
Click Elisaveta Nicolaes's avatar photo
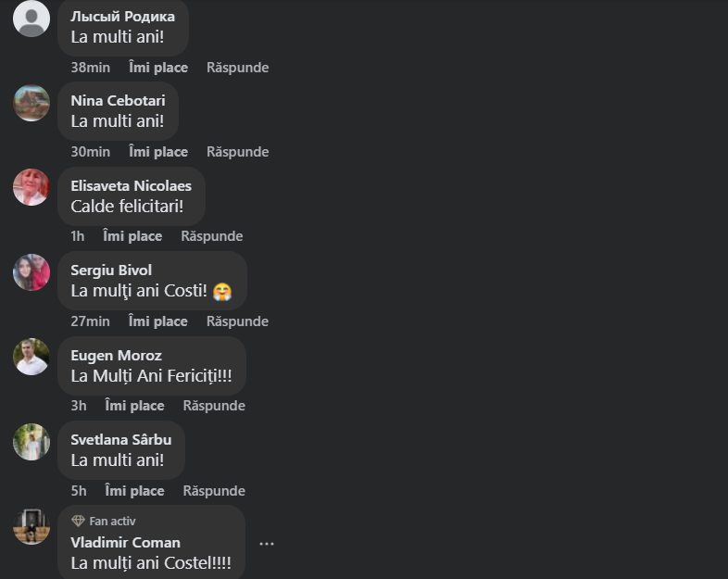coord(31,187)
